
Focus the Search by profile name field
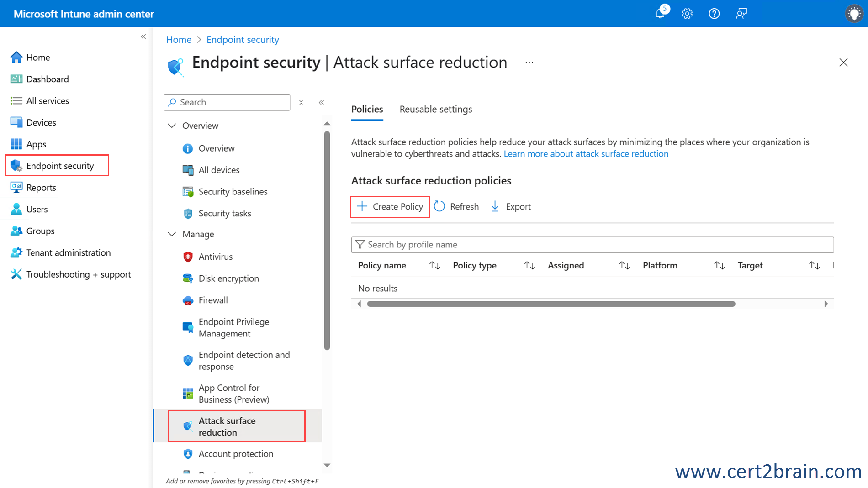(x=593, y=245)
